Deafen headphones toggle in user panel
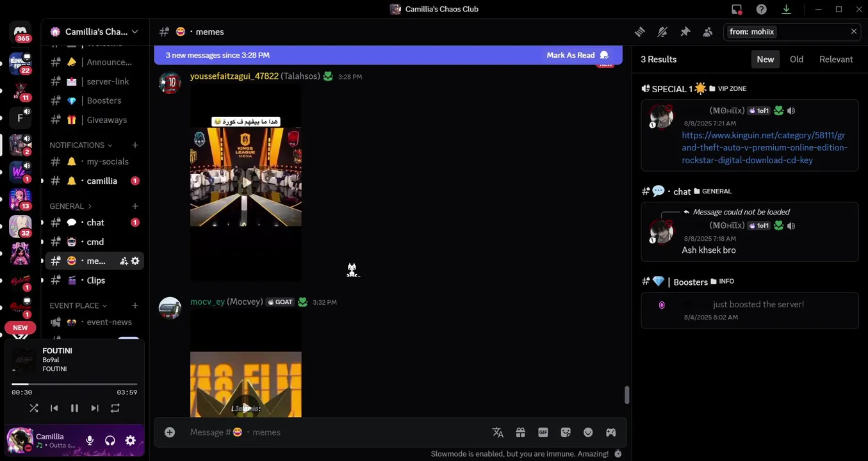Screen dimensions: 868x461 click(x=110, y=441)
